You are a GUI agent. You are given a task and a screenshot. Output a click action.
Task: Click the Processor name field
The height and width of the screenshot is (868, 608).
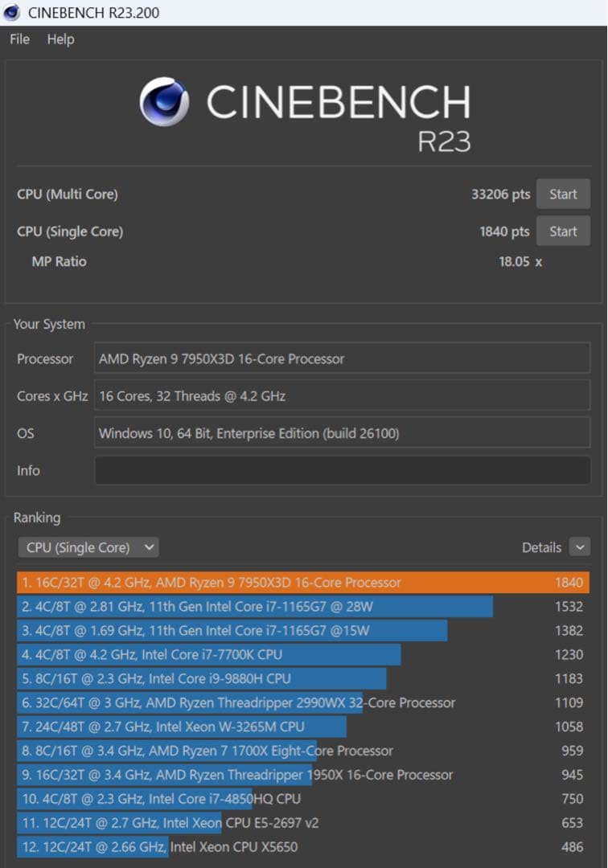click(x=342, y=358)
